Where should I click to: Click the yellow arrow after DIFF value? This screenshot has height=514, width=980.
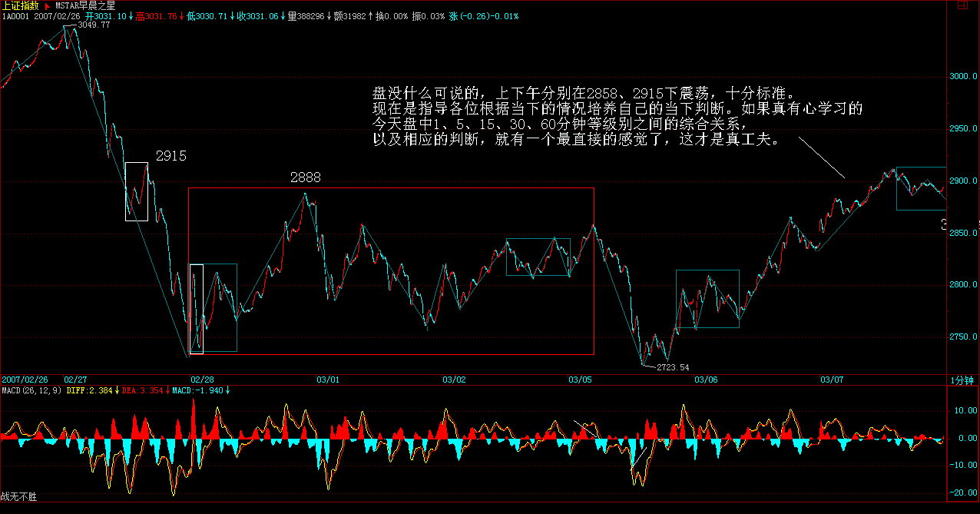[x=117, y=390]
